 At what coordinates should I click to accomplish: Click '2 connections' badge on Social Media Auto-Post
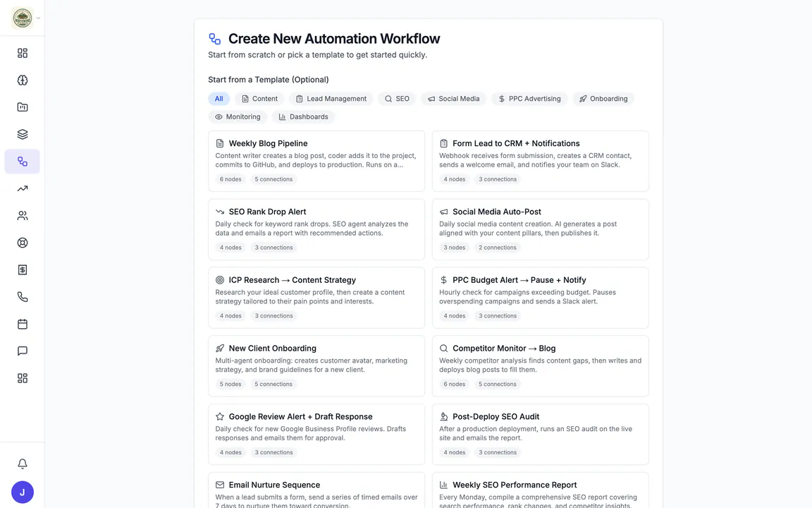pos(498,247)
